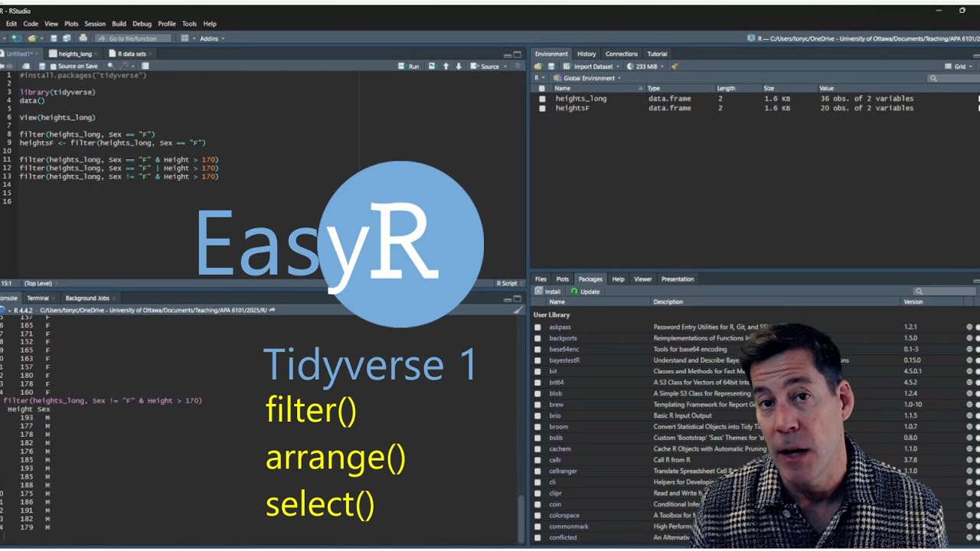Image resolution: width=980 pixels, height=551 pixels.
Task: Minimize the source editor pane
Action: (507, 55)
